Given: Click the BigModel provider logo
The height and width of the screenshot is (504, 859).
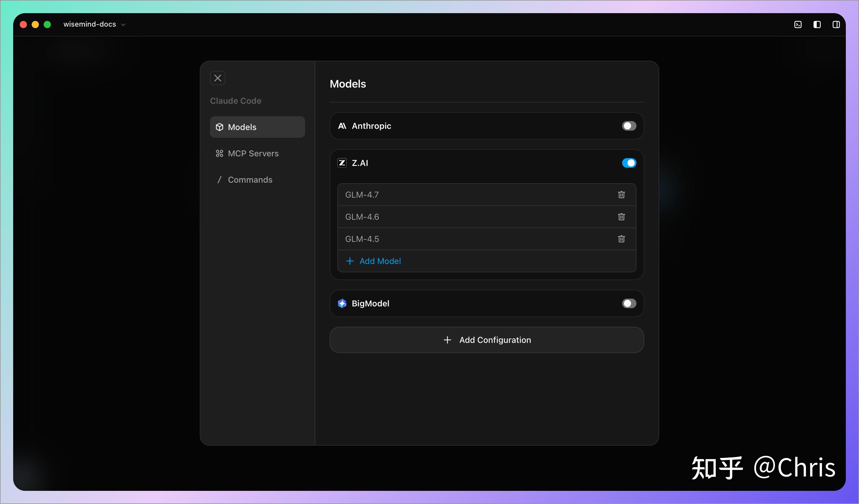Looking at the screenshot, I should [342, 303].
